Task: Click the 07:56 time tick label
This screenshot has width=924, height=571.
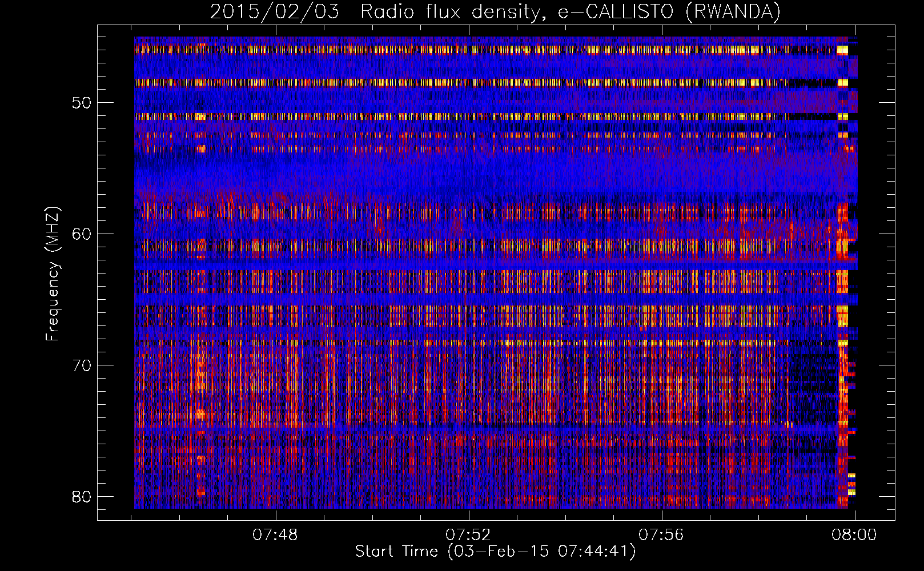Action: coord(661,535)
